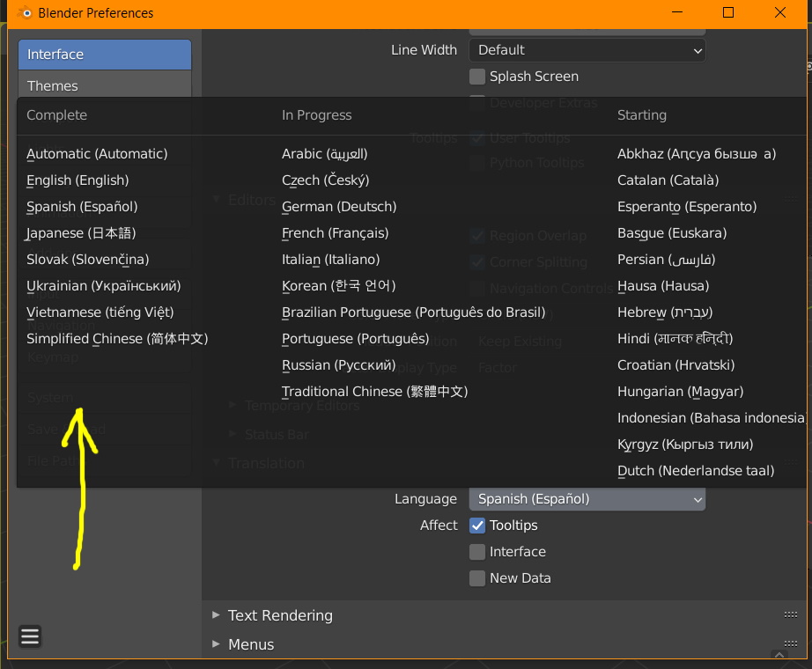Toggle the Splash Screen checkbox

click(477, 77)
